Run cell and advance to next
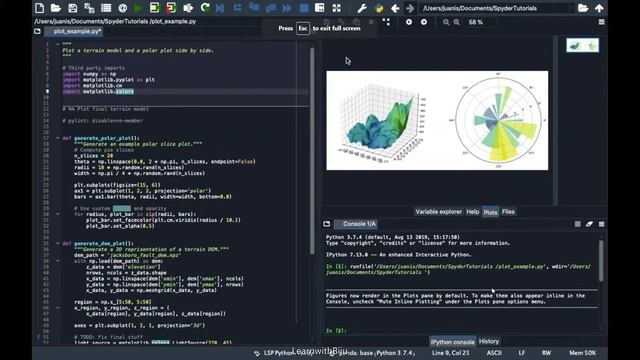 pyautogui.click(x=171, y=8)
